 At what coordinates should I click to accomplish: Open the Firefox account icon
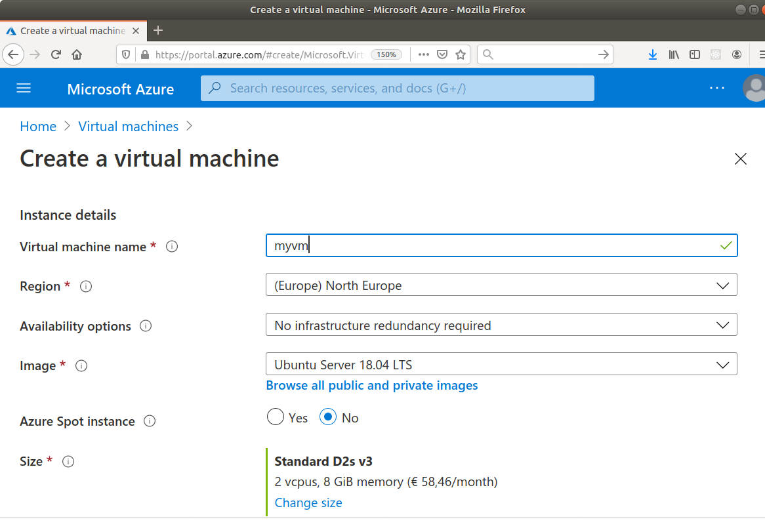tap(737, 54)
